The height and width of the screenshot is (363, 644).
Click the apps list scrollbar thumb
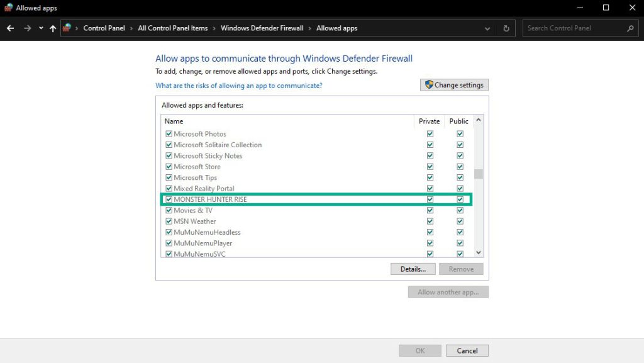479,174
